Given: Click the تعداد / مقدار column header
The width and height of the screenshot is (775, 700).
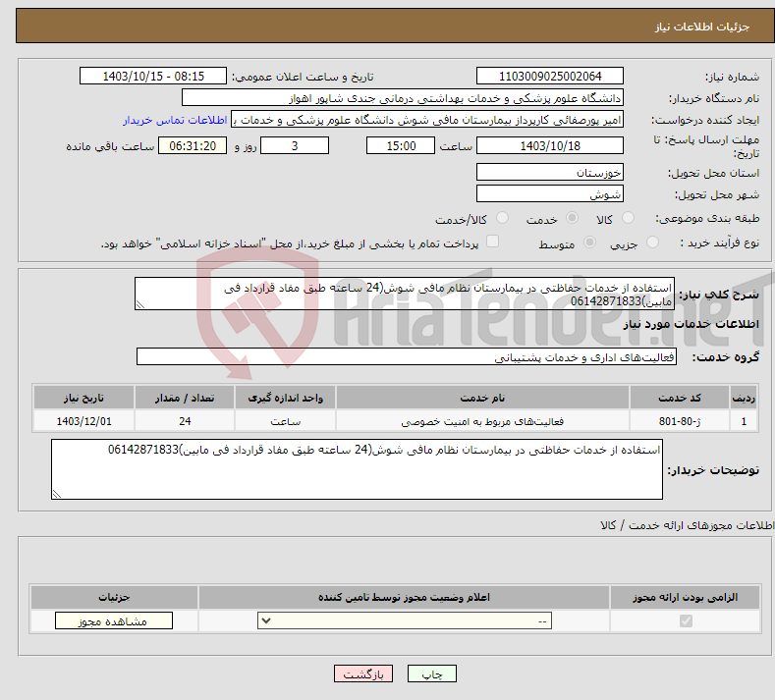Looking at the screenshot, I should tap(185, 398).
